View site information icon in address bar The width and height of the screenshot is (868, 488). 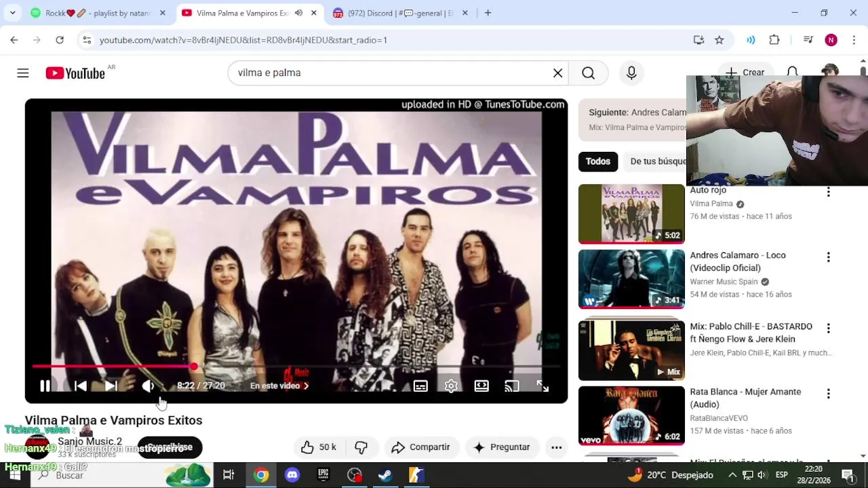pos(87,40)
